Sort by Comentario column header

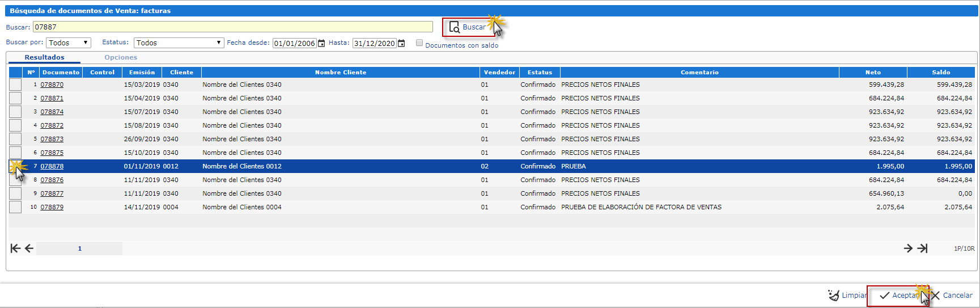[x=699, y=73]
